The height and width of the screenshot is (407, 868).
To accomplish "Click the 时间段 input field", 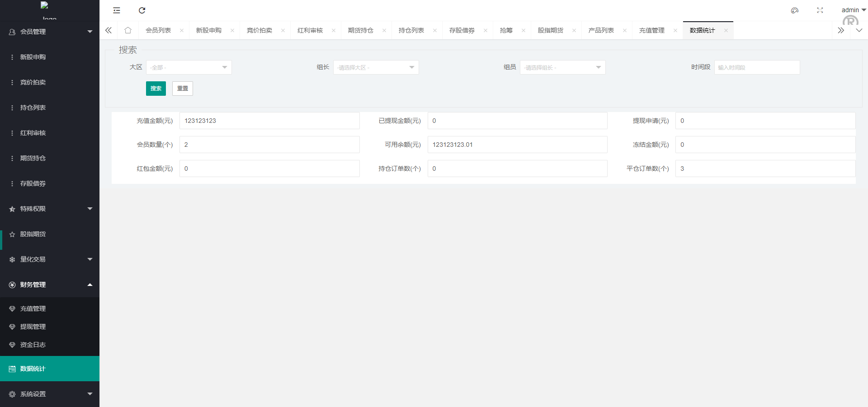I will point(757,67).
